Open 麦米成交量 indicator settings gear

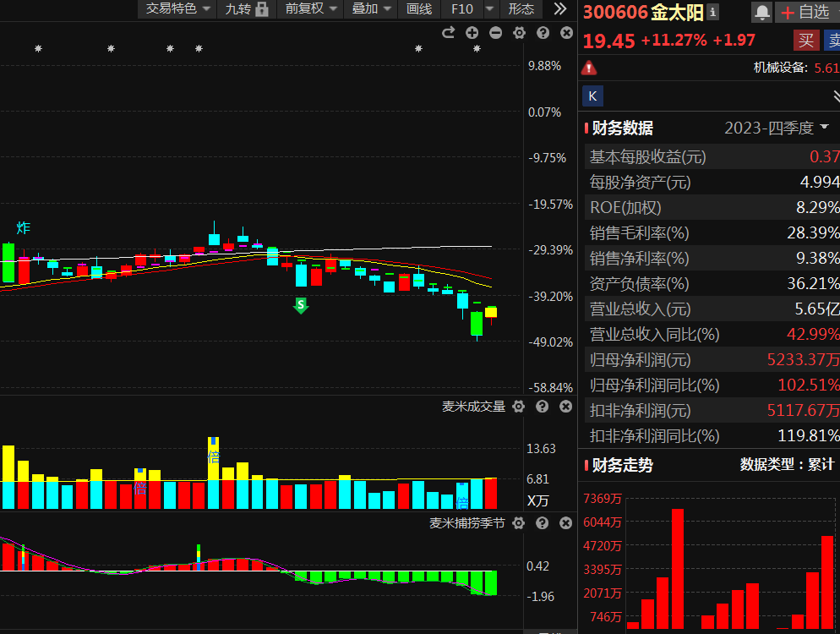pos(518,407)
